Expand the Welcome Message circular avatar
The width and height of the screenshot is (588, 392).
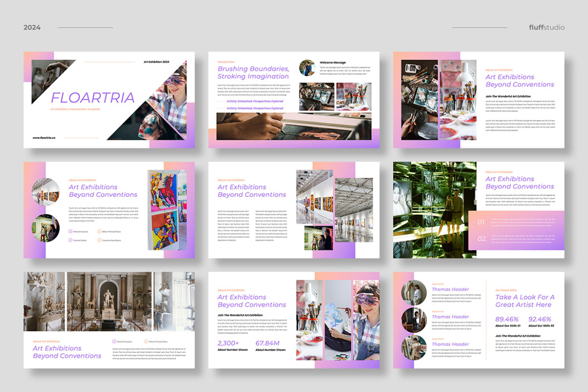[308, 69]
